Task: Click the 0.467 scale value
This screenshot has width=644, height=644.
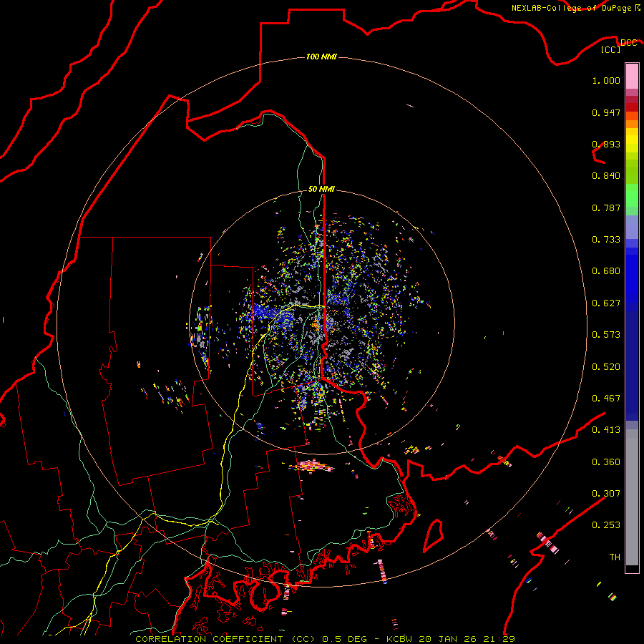Action: pos(606,399)
